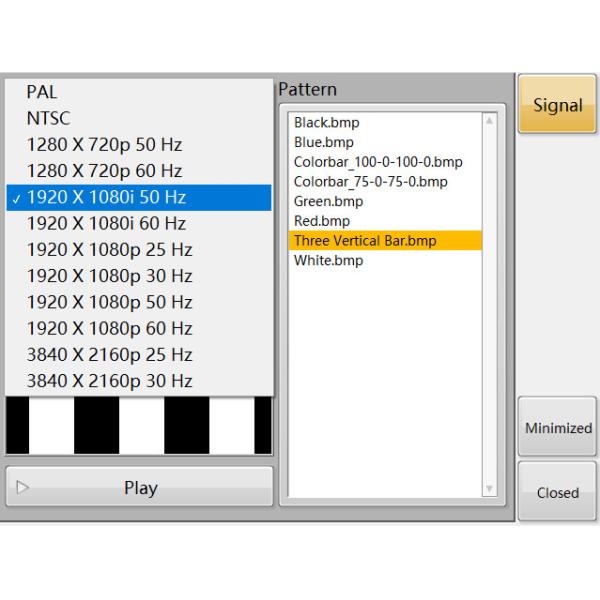This screenshot has width=600, height=600.
Task: Choose NTSC from the format list
Action: pyautogui.click(x=139, y=118)
